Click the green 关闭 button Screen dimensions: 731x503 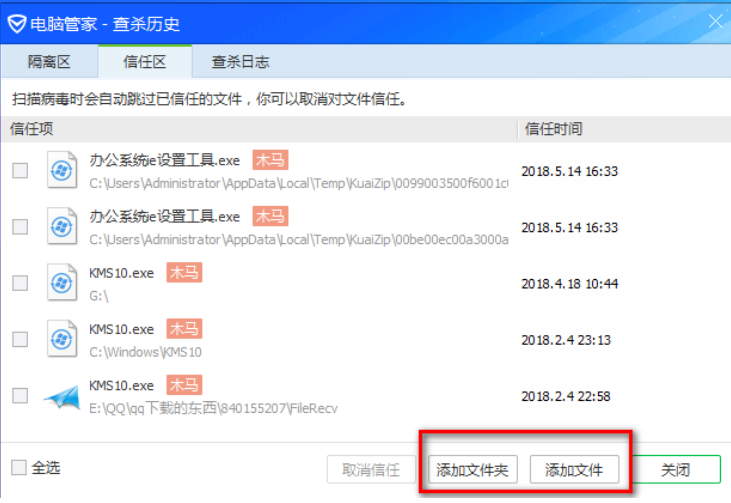(x=676, y=469)
